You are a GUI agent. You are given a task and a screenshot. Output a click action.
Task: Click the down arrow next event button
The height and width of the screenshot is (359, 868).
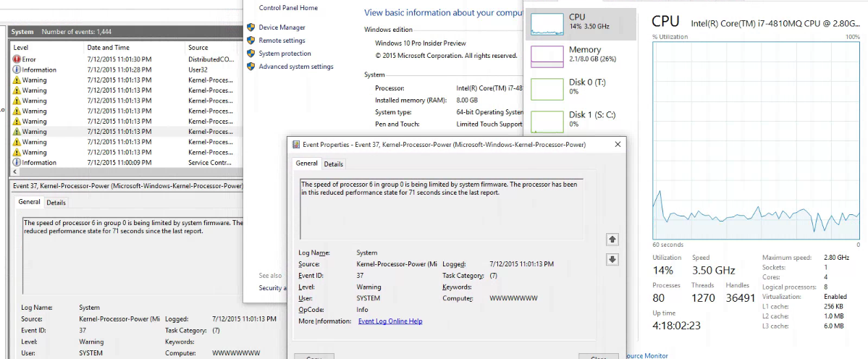pyautogui.click(x=612, y=259)
